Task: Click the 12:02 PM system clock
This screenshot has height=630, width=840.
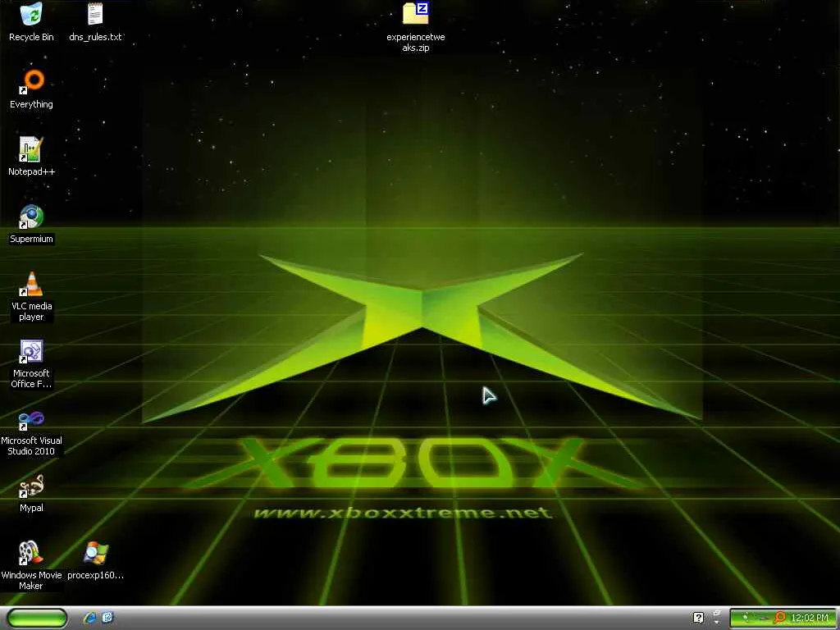Action: pos(810,619)
